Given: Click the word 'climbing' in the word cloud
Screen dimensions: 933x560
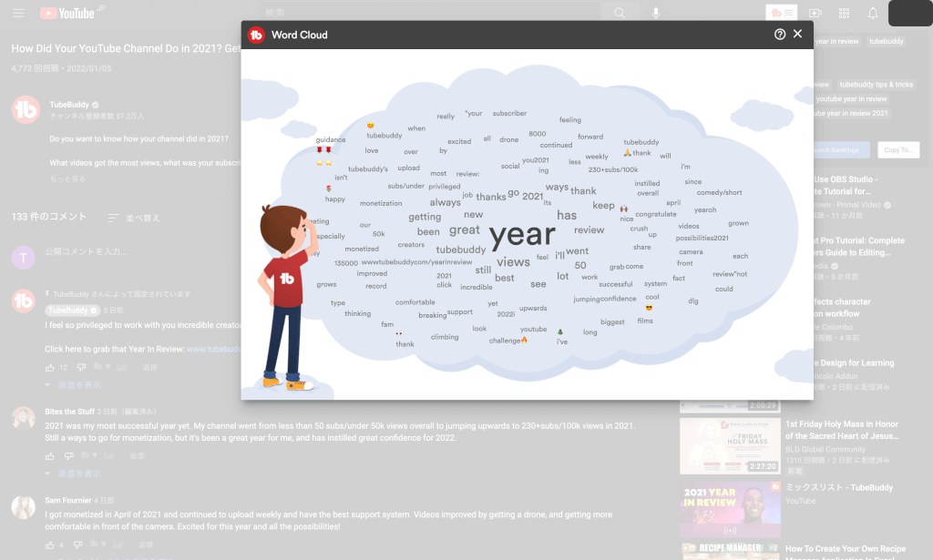Looking at the screenshot, I should (x=445, y=337).
